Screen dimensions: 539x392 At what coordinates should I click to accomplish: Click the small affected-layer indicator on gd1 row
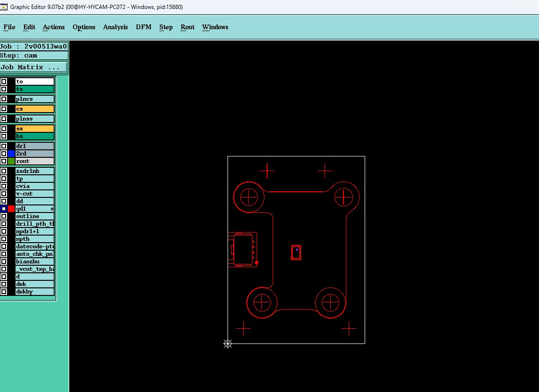[52, 209]
